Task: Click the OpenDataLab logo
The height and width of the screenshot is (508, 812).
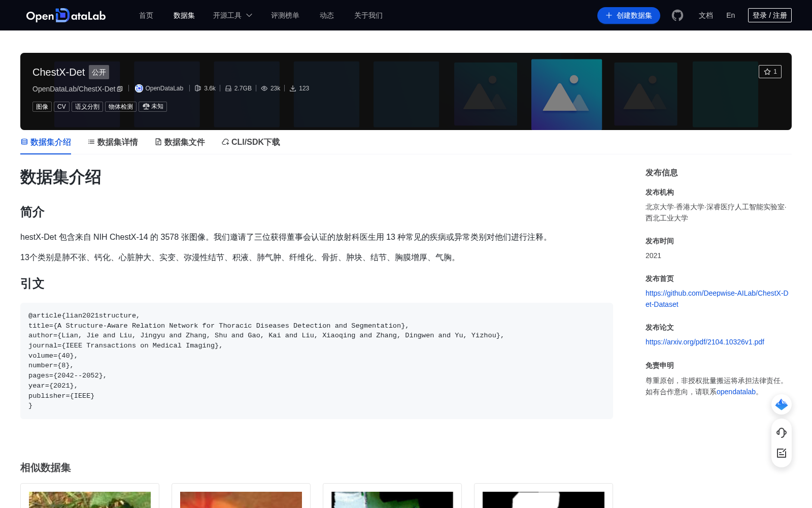Action: 66,16
